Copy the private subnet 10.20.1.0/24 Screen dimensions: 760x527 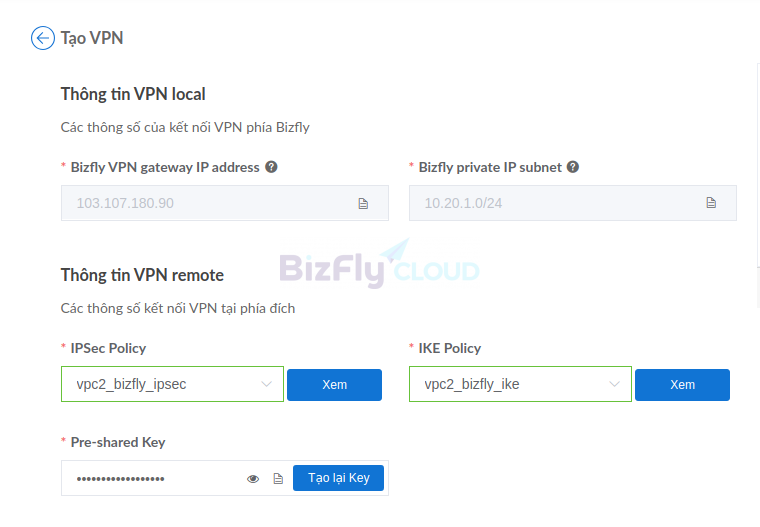click(711, 203)
